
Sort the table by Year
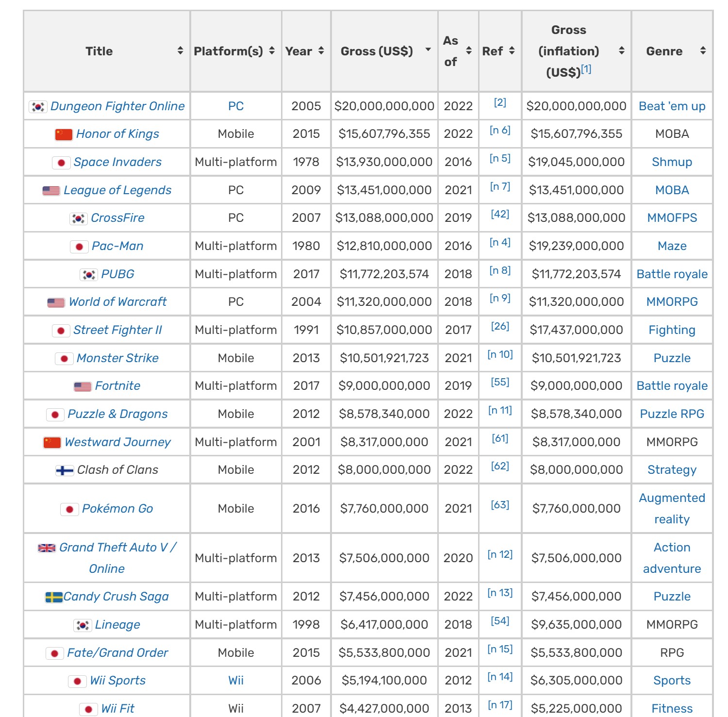pyautogui.click(x=321, y=51)
